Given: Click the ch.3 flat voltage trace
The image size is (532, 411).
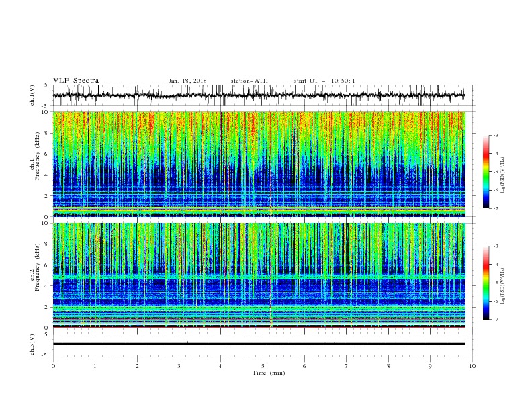Looking at the screenshot, I should [259, 344].
